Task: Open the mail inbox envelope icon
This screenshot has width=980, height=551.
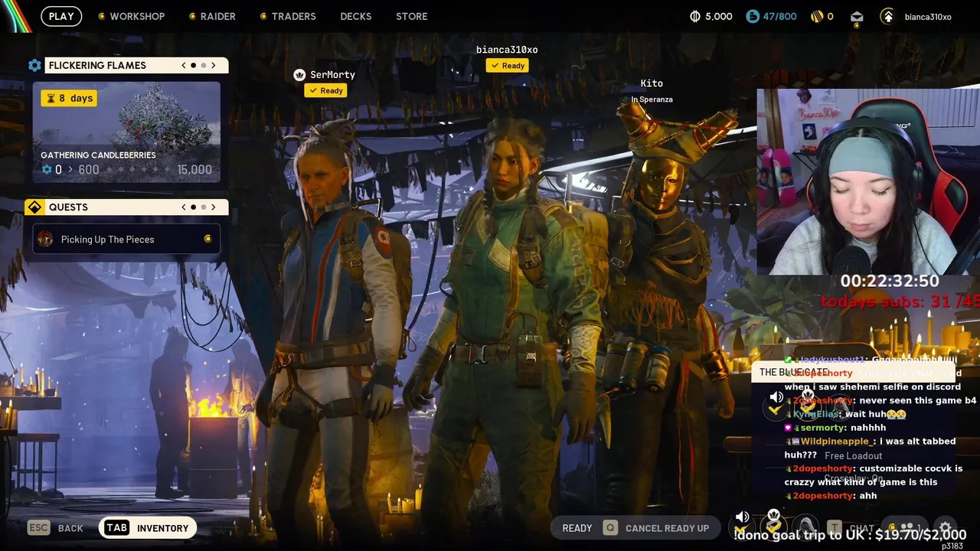Action: [857, 16]
